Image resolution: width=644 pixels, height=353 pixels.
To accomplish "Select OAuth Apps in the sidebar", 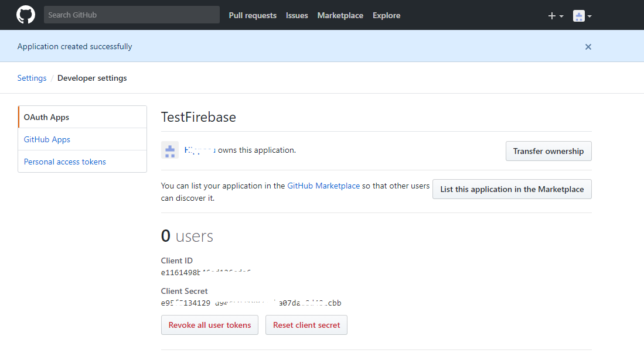I will [46, 117].
